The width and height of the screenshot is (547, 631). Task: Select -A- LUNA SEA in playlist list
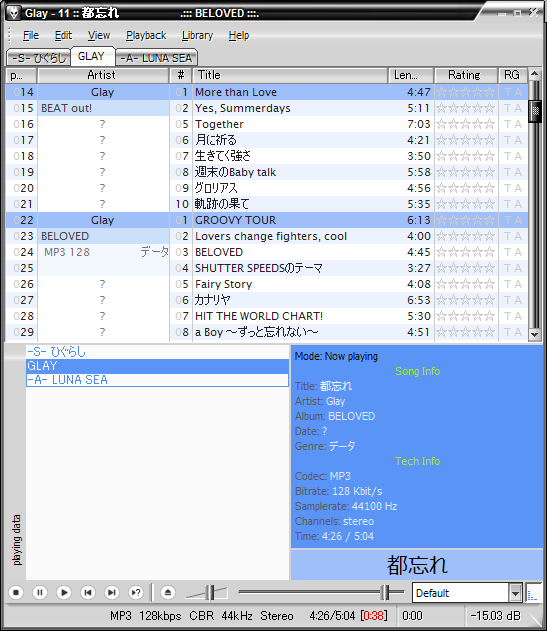click(x=157, y=380)
